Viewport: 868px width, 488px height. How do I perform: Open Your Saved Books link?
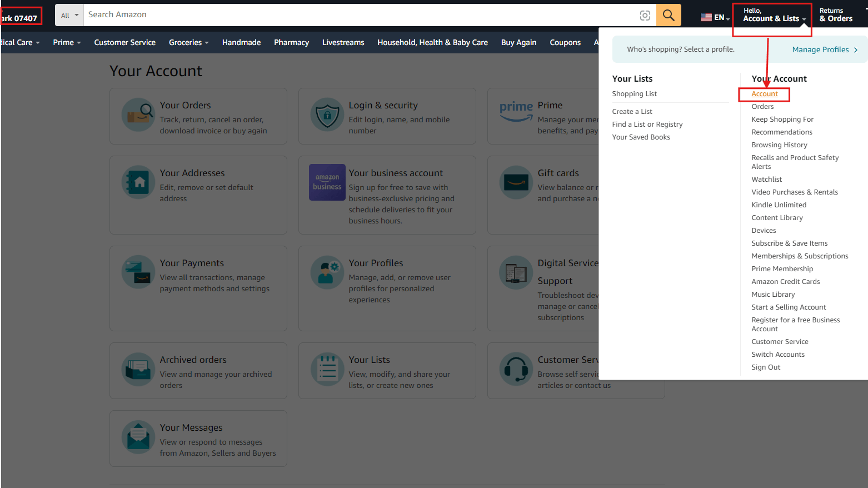point(641,137)
